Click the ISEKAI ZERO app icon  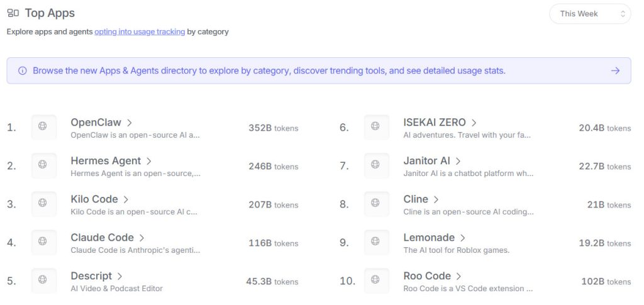click(x=376, y=127)
